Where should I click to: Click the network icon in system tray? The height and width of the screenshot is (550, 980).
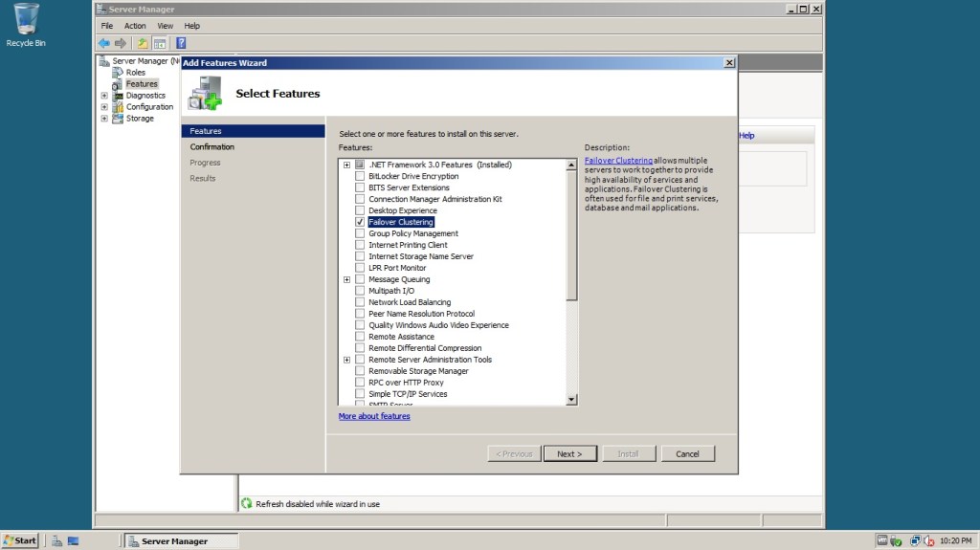click(x=915, y=540)
